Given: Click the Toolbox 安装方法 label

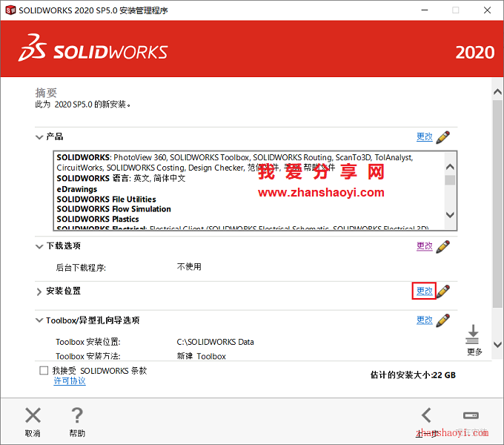Looking at the screenshot, I should (88, 356).
